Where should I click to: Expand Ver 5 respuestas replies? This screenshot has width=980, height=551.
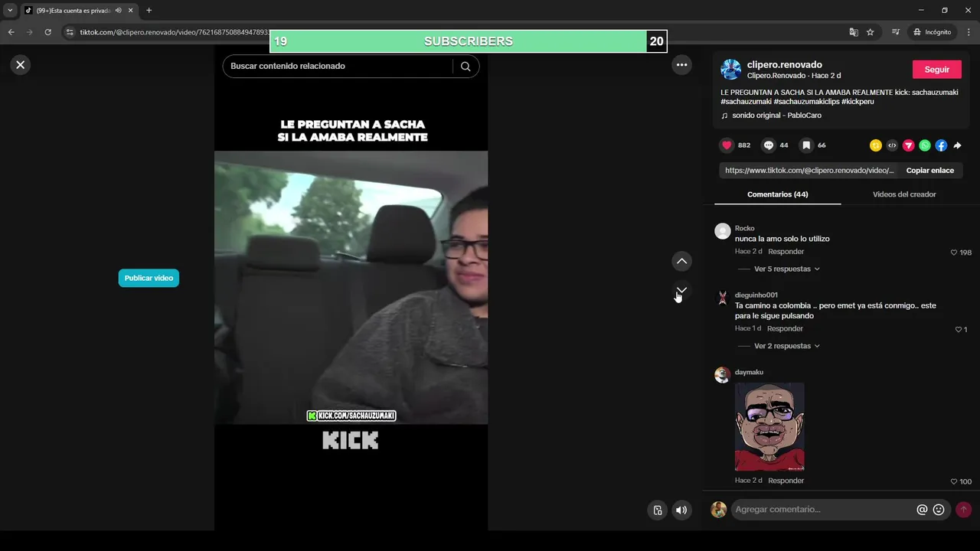pos(787,269)
